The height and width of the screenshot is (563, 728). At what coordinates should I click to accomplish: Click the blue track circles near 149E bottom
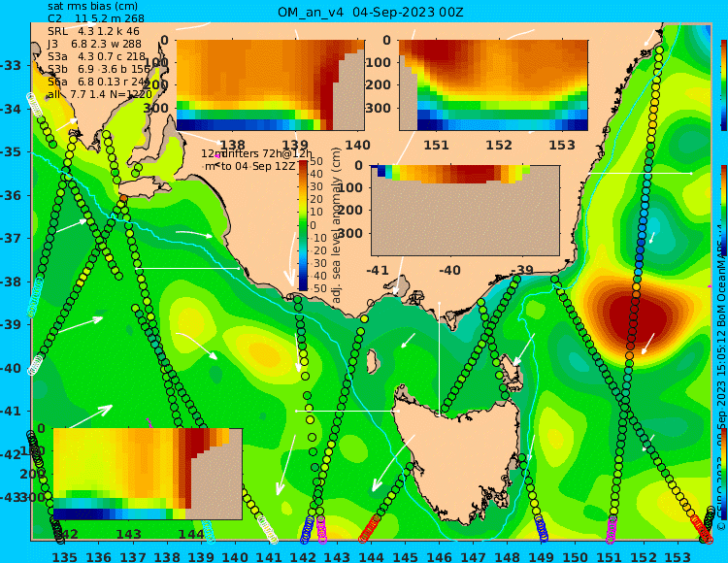(541, 529)
